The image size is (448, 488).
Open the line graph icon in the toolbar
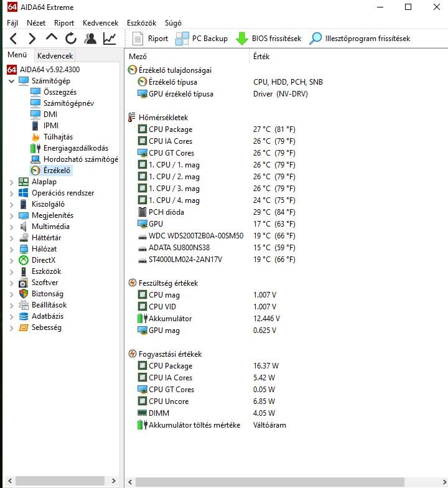pos(110,39)
